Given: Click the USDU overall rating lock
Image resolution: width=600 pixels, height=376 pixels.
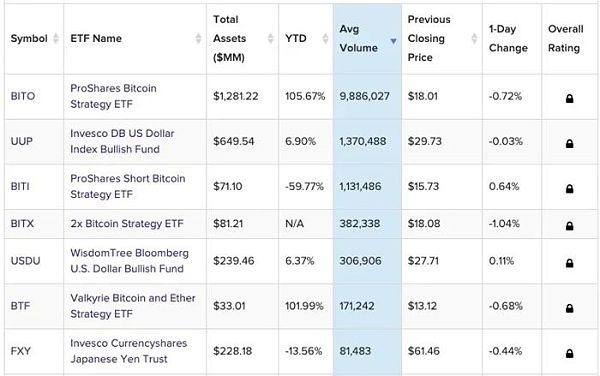Looking at the screenshot, I should click(x=569, y=263).
